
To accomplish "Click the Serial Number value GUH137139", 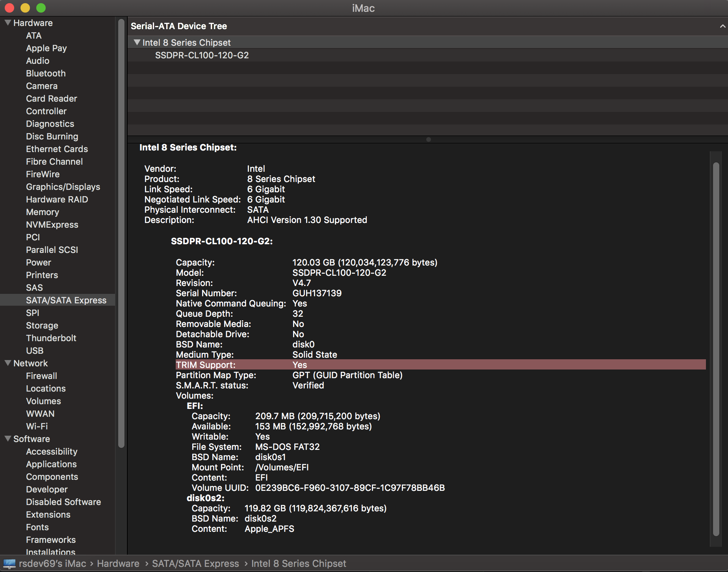I will point(317,293).
